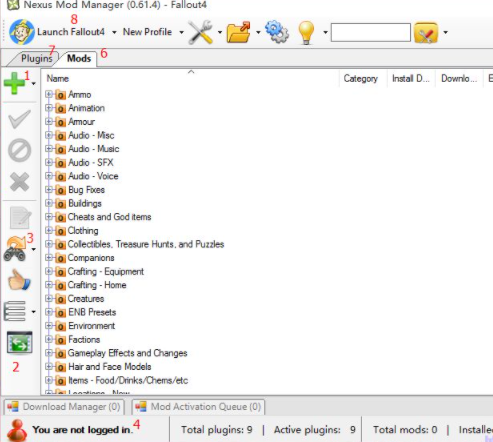The width and height of the screenshot is (493, 442).
Task: Sort by the Name column header
Action: click(x=191, y=79)
